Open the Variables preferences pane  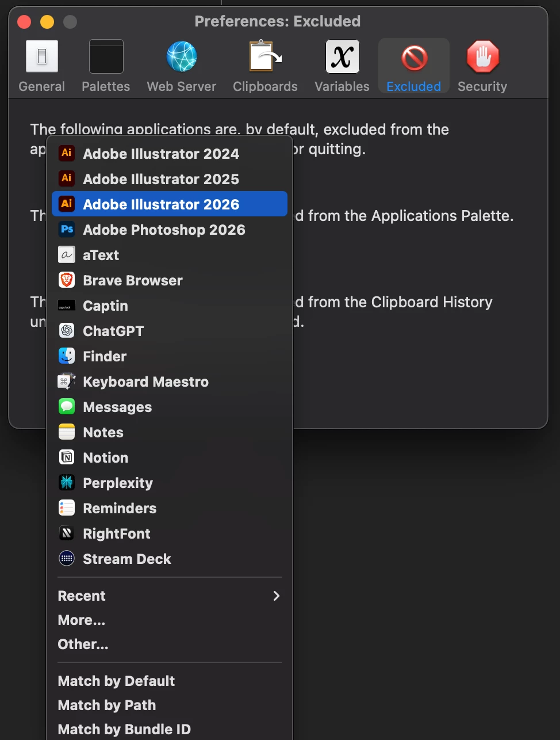pyautogui.click(x=342, y=67)
